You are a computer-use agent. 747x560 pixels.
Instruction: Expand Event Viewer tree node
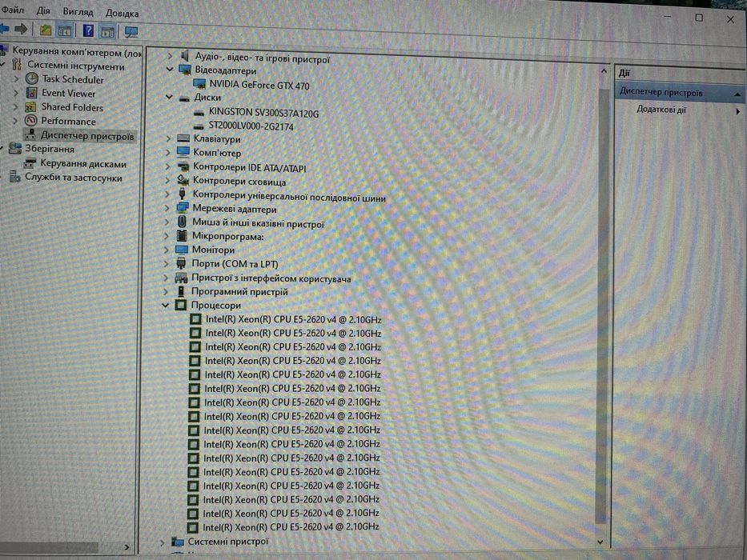[16, 93]
